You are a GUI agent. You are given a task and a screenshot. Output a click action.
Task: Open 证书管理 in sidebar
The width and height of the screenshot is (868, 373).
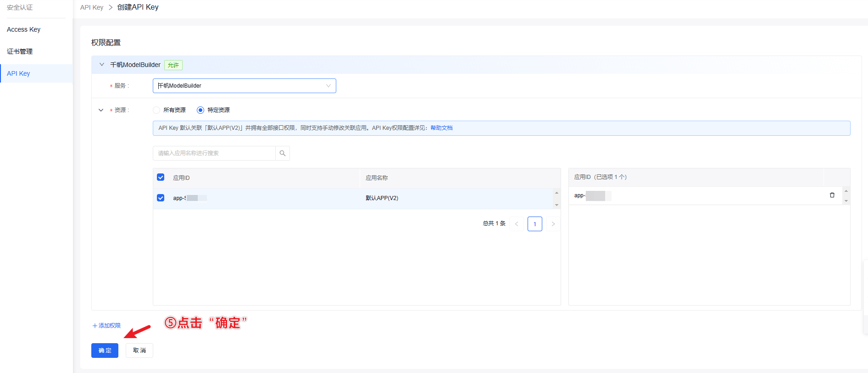tap(20, 51)
